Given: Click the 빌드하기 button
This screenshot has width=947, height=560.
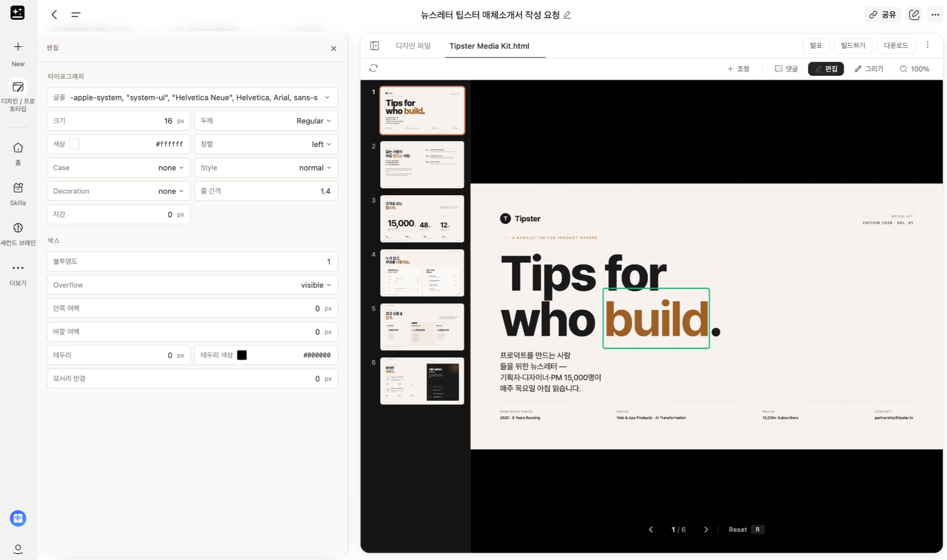Looking at the screenshot, I should [853, 45].
